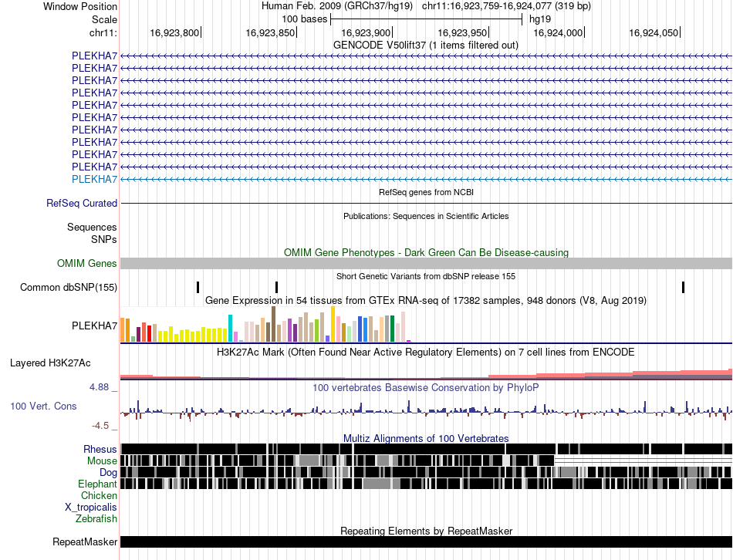Click the 16,924,000 ruler coordinate

(558, 32)
